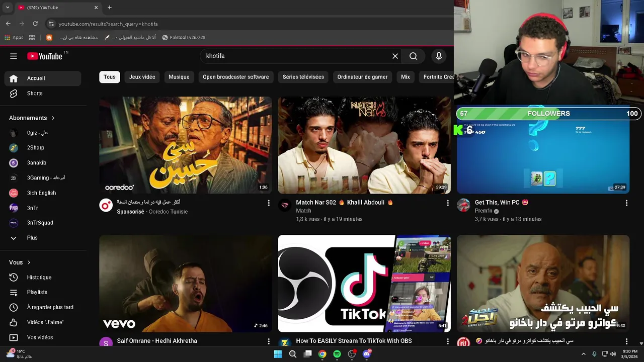Open the Premfn channel link
This screenshot has height=362, width=644.
[484, 211]
